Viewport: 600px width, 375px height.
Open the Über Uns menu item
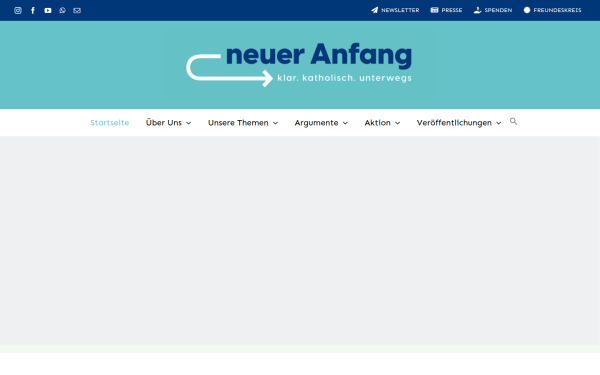point(164,123)
